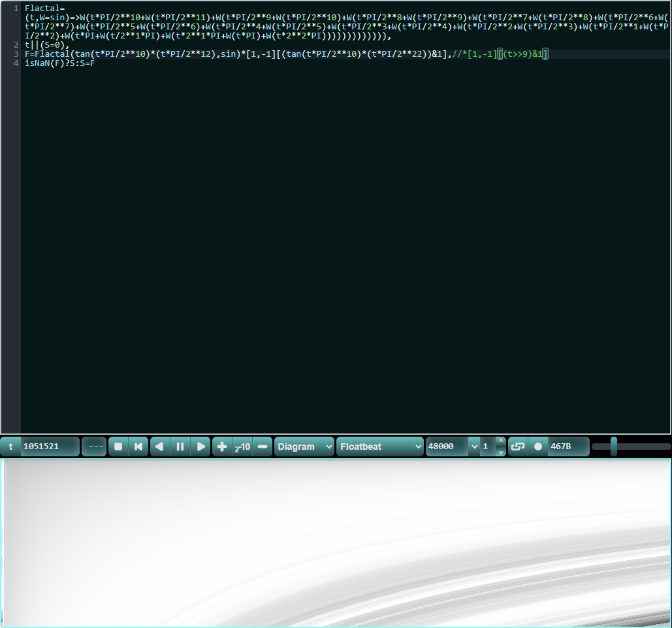Click the '---' button beside the counter
The image size is (672, 628).
coord(95,447)
